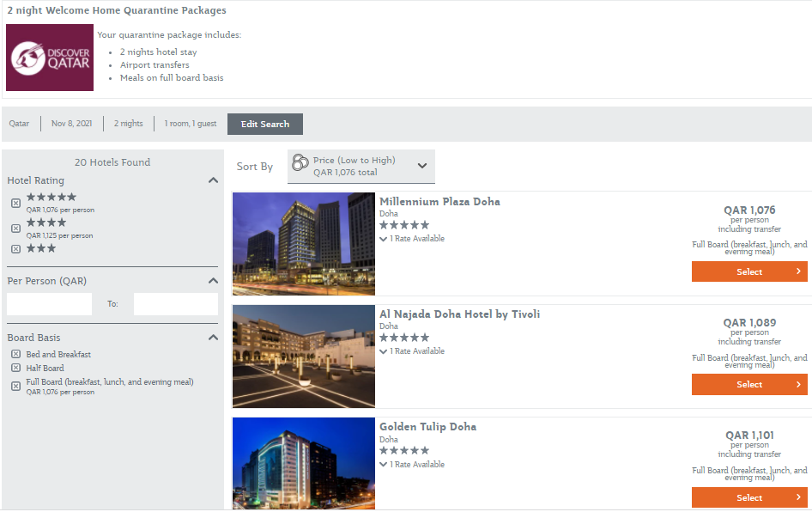
Task: Open the Millennium Plaza Doha hotel title
Action: pyautogui.click(x=439, y=202)
